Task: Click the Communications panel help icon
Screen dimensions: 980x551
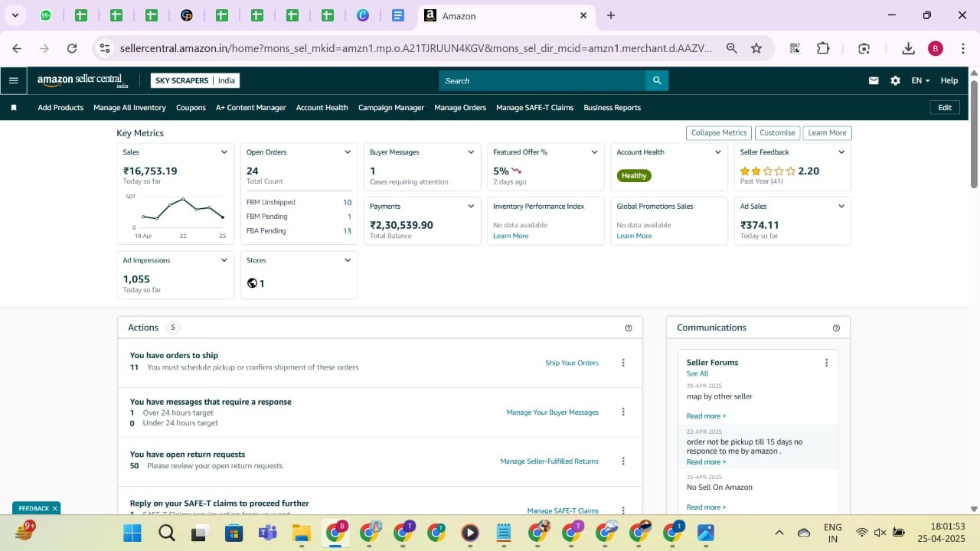Action: 836,328
